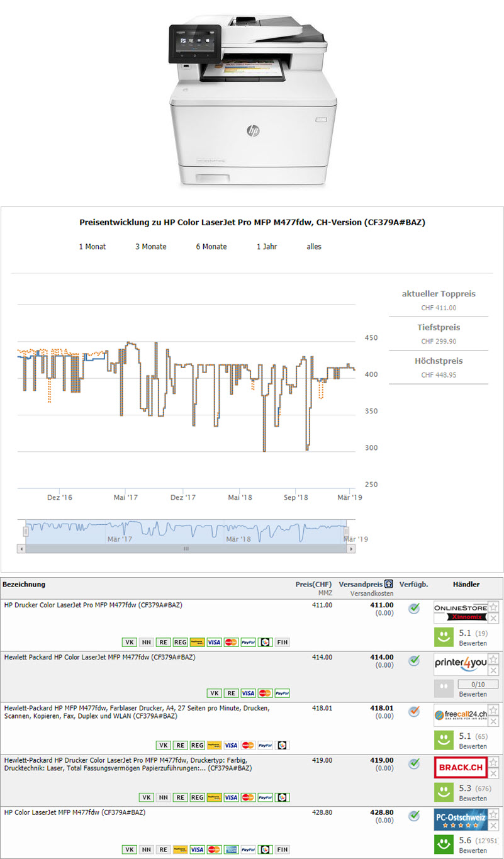The width and height of the screenshot is (504, 859).
Task: Click the left handle of the chart range selector
Action: pos(26,531)
